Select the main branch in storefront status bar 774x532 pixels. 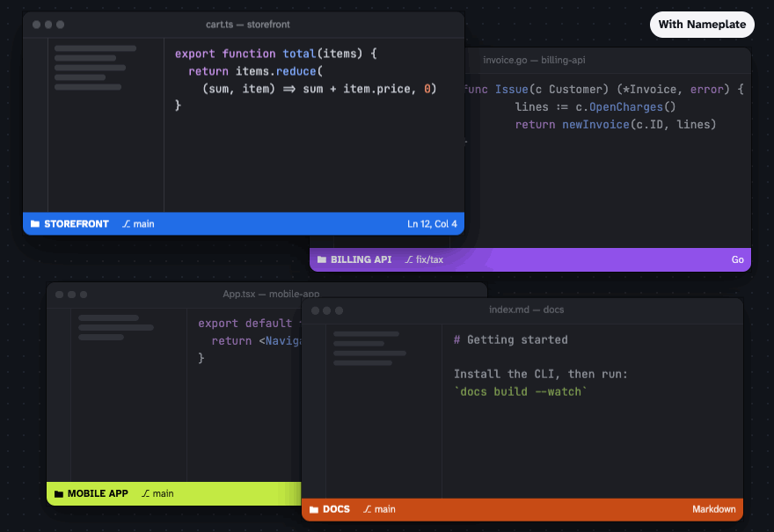coord(143,224)
